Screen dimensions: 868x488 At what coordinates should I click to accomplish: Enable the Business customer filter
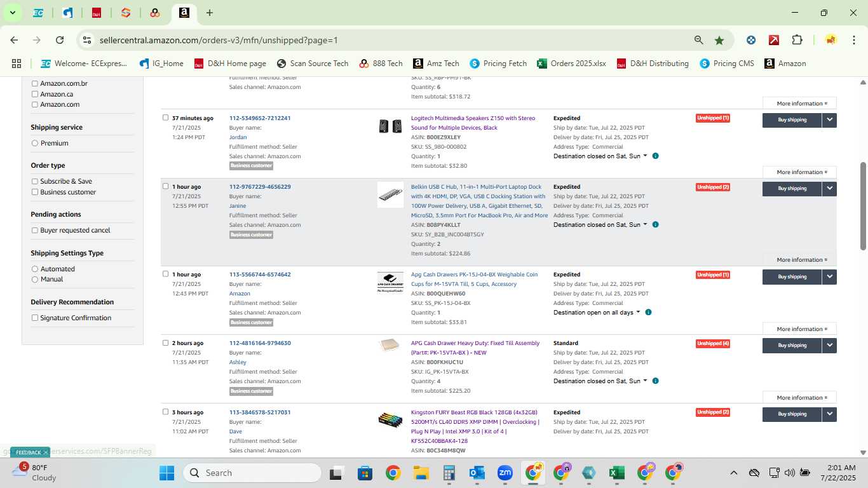tap(35, 192)
